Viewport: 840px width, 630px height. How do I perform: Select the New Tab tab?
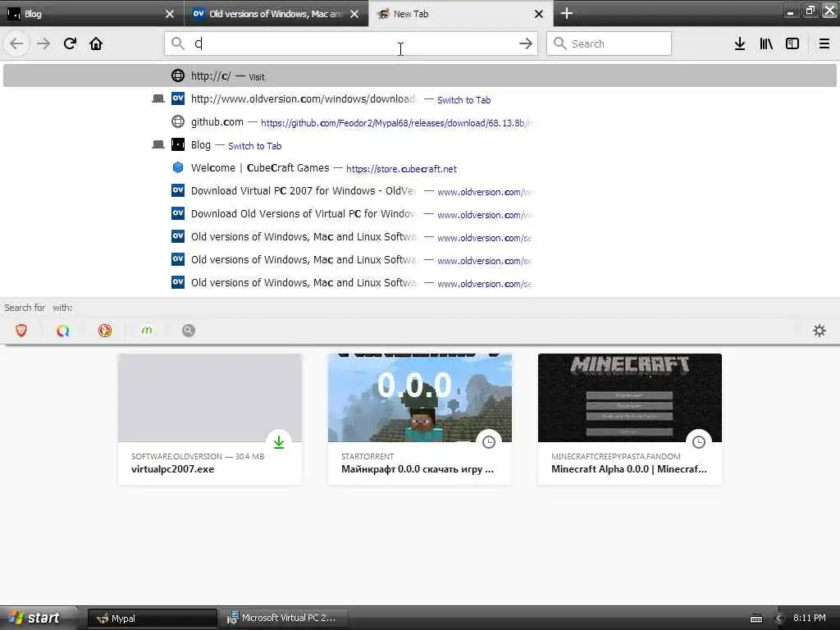click(461, 14)
